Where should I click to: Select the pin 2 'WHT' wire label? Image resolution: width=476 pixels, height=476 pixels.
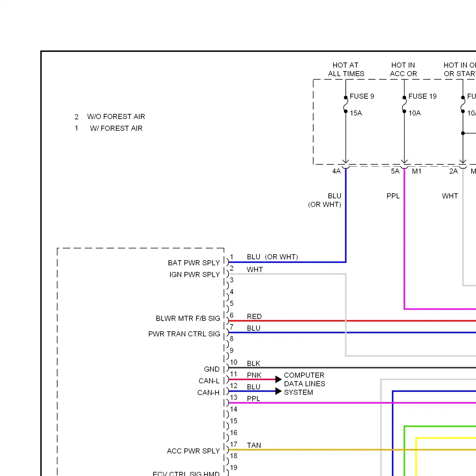[255, 269]
